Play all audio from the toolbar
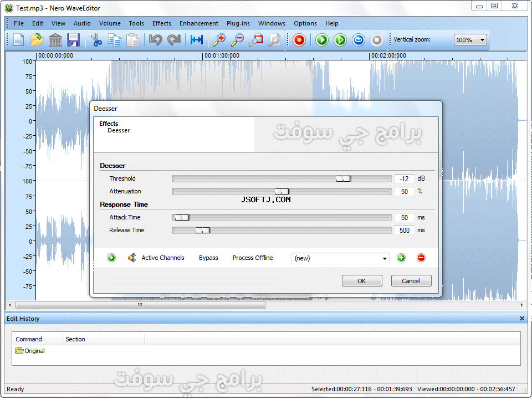 tap(321, 40)
